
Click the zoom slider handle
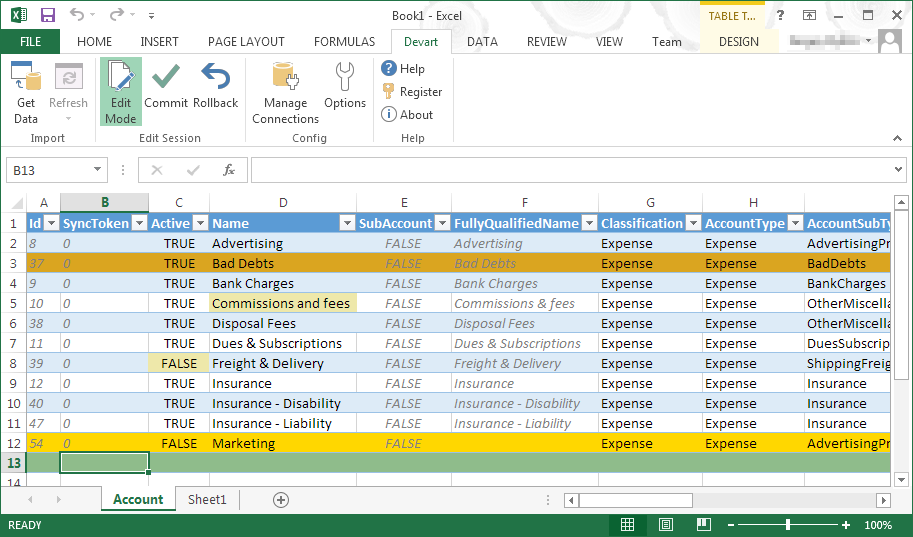pyautogui.click(x=788, y=525)
